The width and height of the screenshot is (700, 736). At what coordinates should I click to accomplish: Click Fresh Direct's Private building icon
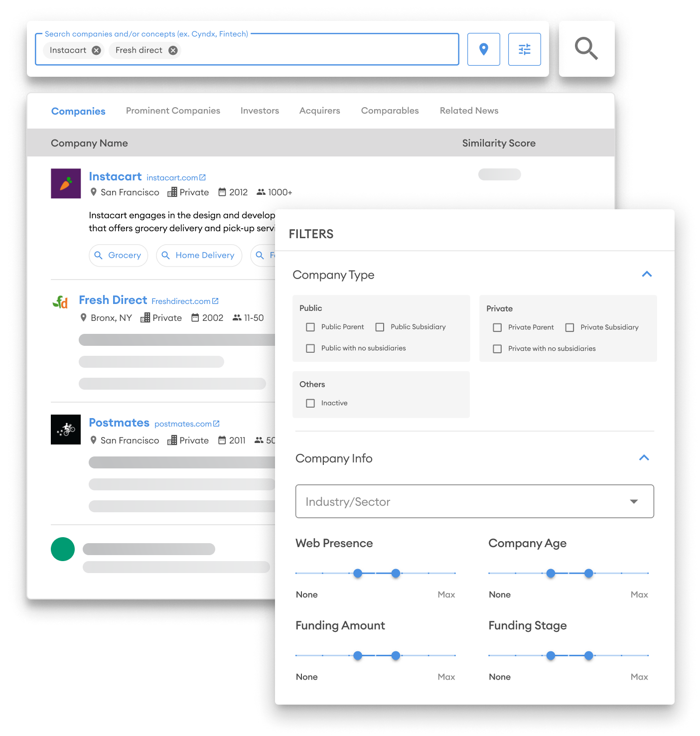[x=145, y=317]
